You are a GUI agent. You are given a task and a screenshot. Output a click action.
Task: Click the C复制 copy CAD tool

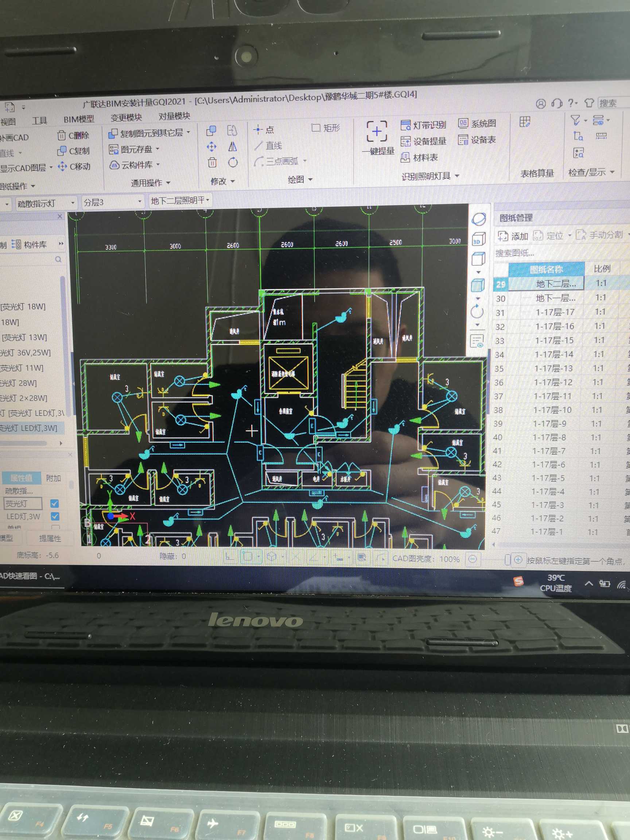coord(73,151)
